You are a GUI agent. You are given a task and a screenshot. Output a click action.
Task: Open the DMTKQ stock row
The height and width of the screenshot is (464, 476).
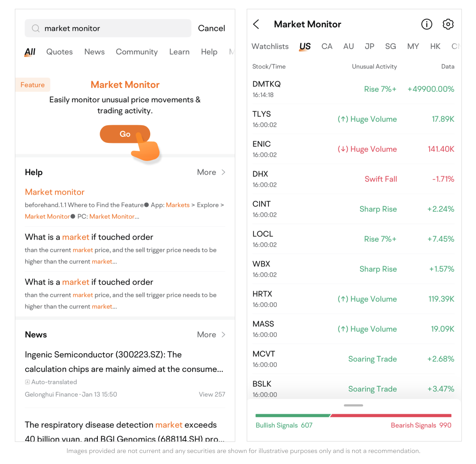pyautogui.click(x=353, y=89)
